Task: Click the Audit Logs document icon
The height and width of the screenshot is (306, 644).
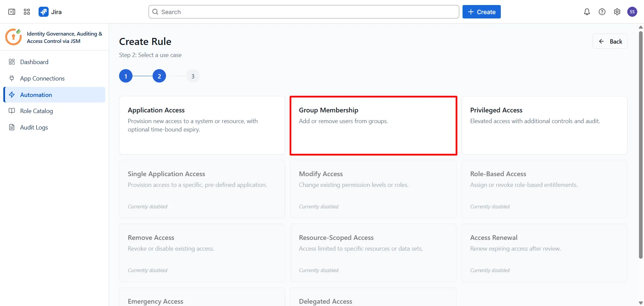Action: click(x=12, y=127)
